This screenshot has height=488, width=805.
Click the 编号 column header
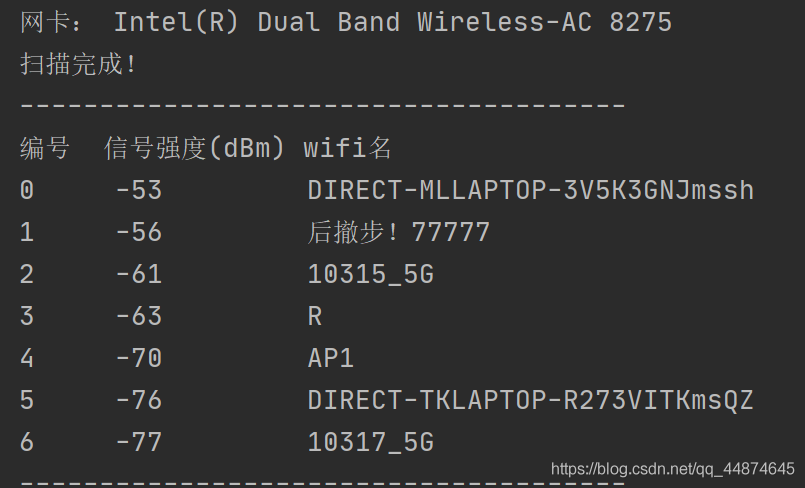tap(45, 149)
